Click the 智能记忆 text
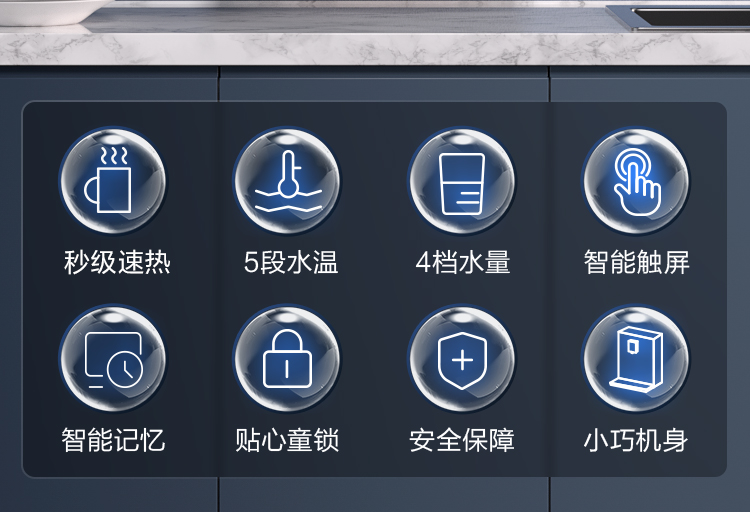750x512 pixels. click(x=113, y=440)
